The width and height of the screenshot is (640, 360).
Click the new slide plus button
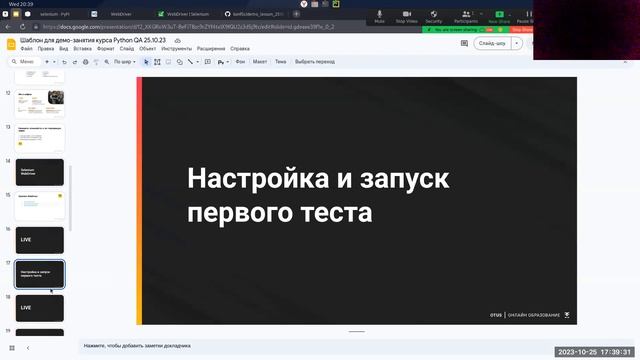point(47,62)
